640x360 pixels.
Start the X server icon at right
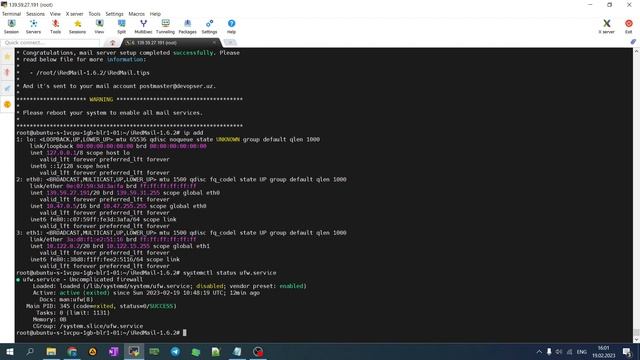point(607,26)
